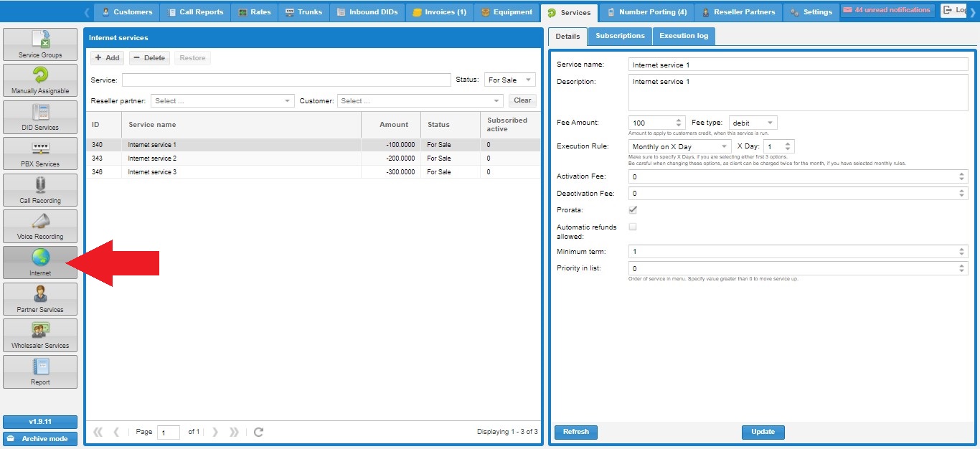The width and height of the screenshot is (980, 449).
Task: Toggle the Prorata checkbox
Action: coord(633,210)
